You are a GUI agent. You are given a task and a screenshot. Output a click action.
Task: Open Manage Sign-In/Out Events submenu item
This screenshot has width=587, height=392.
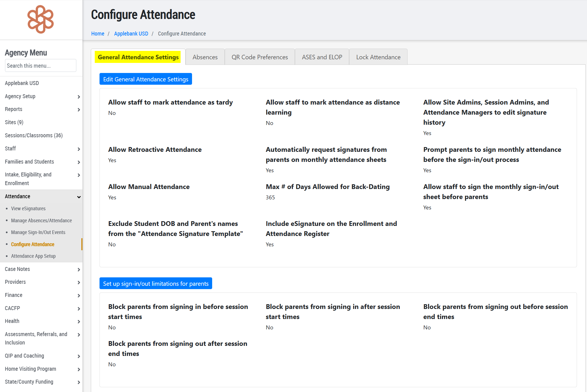click(x=38, y=232)
